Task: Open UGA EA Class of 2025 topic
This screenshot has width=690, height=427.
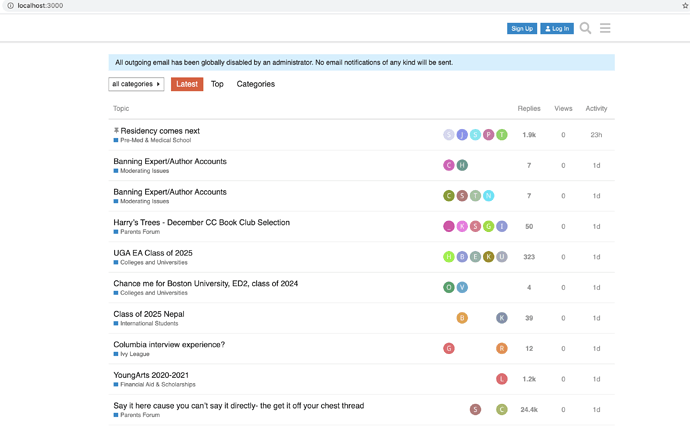Action: coord(153,253)
